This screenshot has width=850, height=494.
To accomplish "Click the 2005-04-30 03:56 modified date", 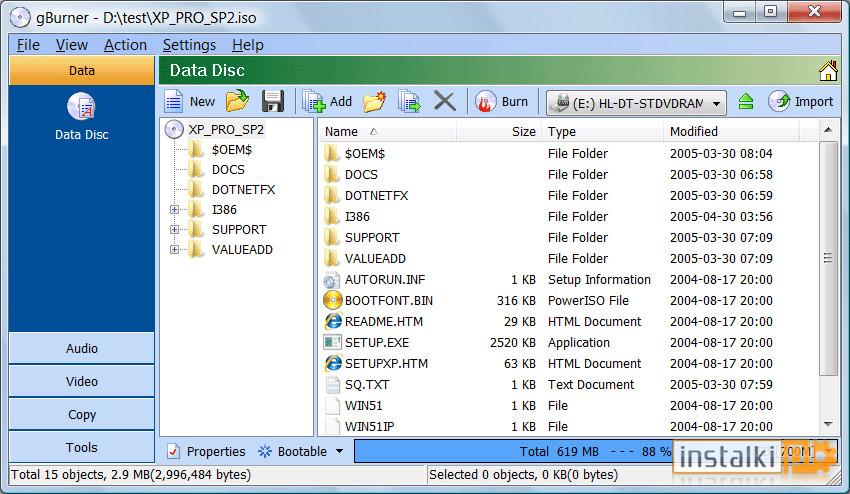I will coord(721,216).
